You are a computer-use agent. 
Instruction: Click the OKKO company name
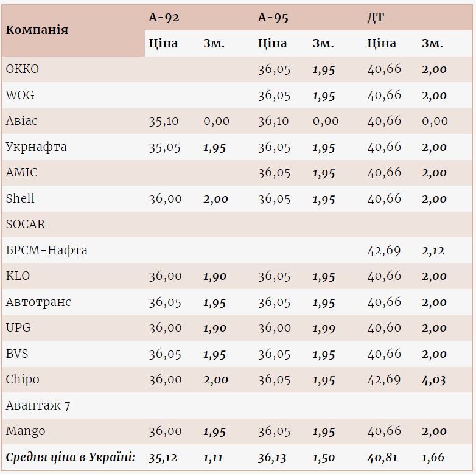(x=23, y=69)
